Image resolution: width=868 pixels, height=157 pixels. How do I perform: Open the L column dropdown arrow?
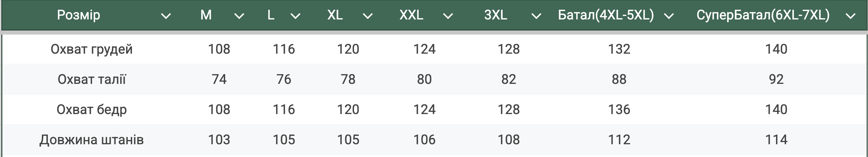tap(295, 16)
